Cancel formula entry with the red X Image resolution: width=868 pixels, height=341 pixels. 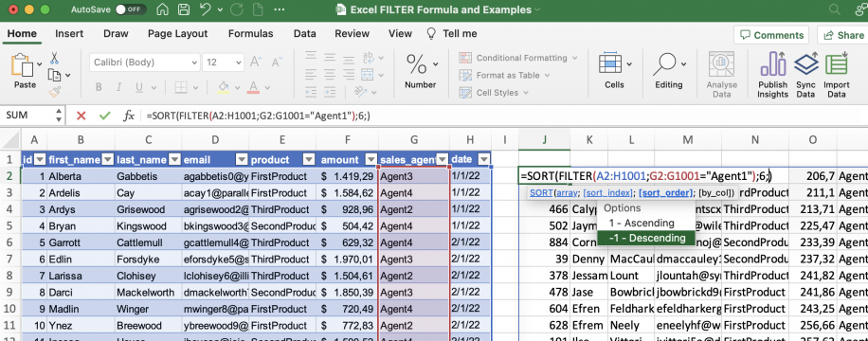pos(81,116)
